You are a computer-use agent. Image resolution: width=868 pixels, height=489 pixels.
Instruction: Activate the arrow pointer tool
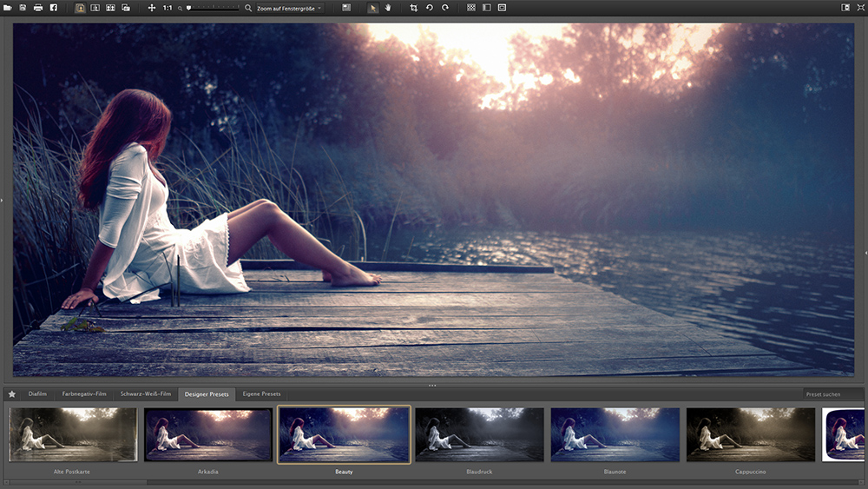click(372, 8)
